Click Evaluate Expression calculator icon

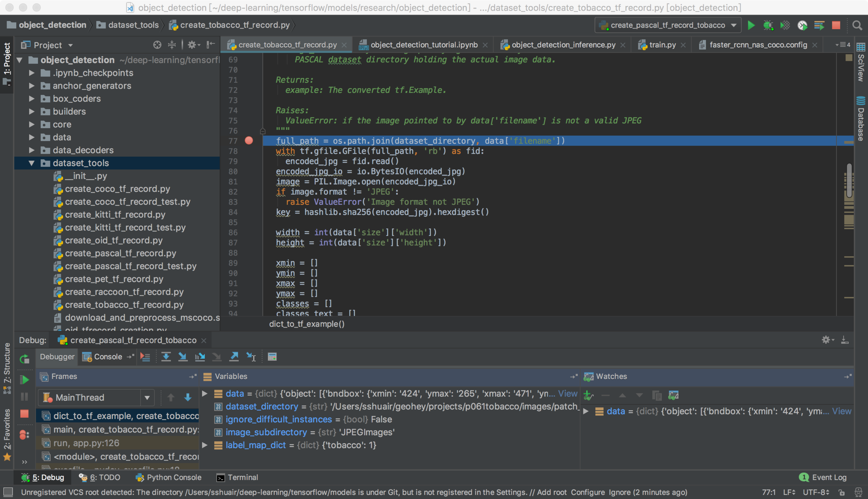click(272, 357)
